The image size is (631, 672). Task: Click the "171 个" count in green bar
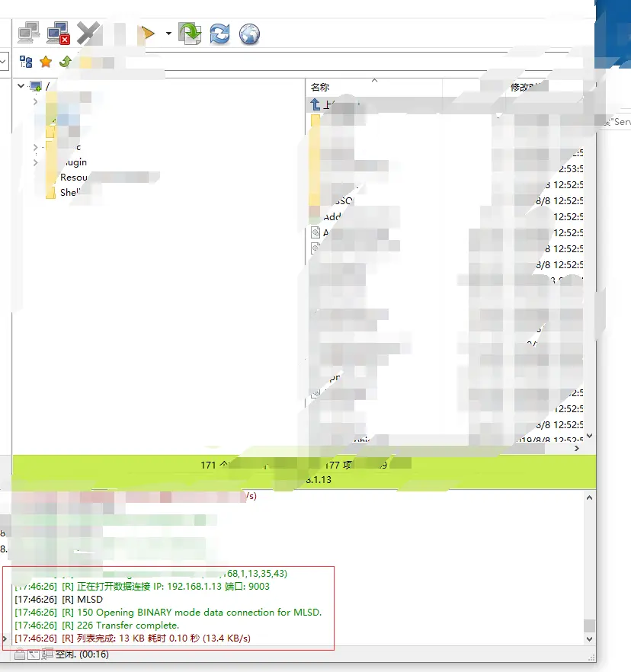[214, 465]
